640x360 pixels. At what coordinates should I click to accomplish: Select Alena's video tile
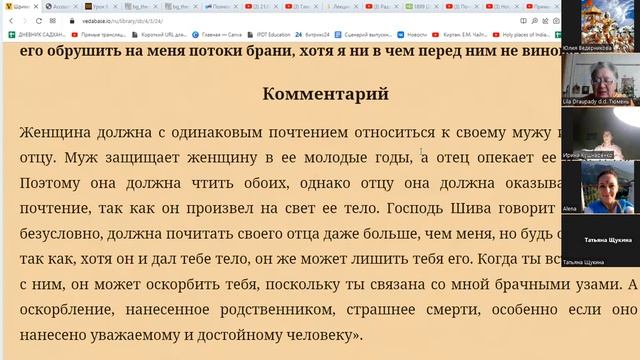coord(601,187)
